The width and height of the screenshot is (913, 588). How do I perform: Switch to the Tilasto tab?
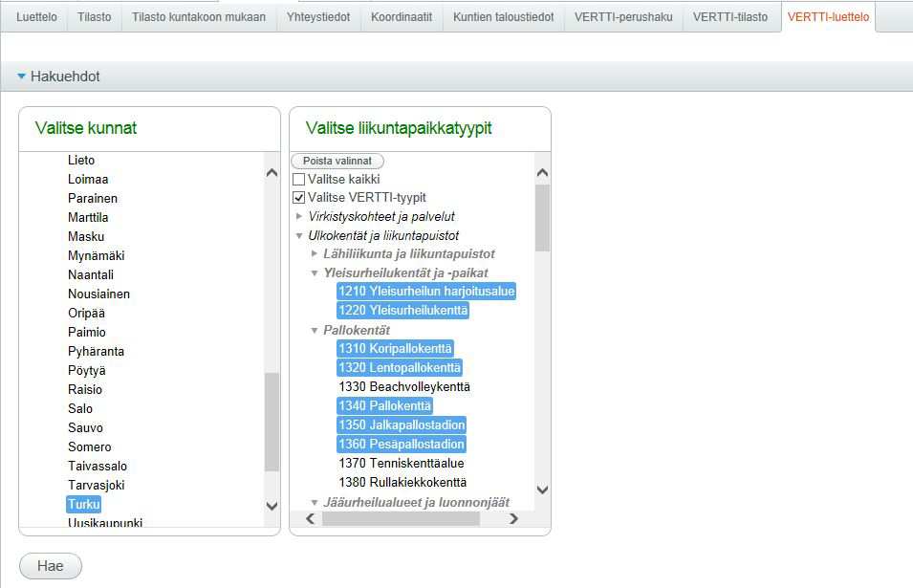[95, 17]
